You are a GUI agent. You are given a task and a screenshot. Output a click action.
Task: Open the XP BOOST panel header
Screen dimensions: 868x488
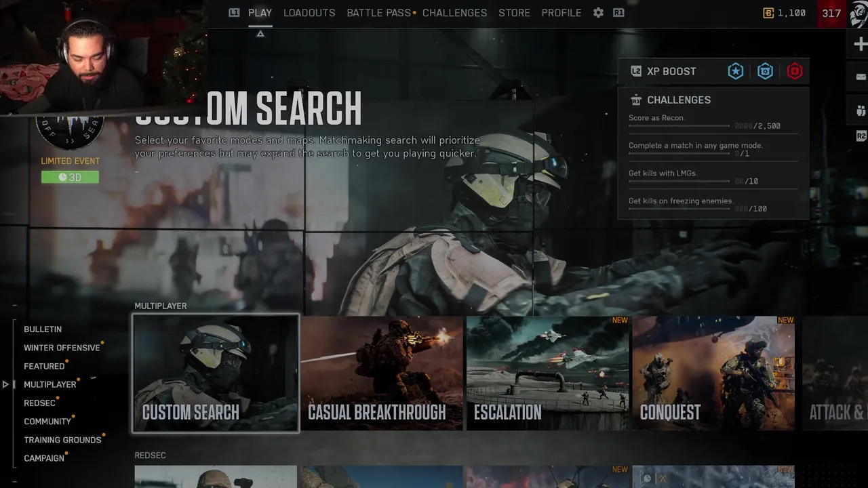point(713,71)
